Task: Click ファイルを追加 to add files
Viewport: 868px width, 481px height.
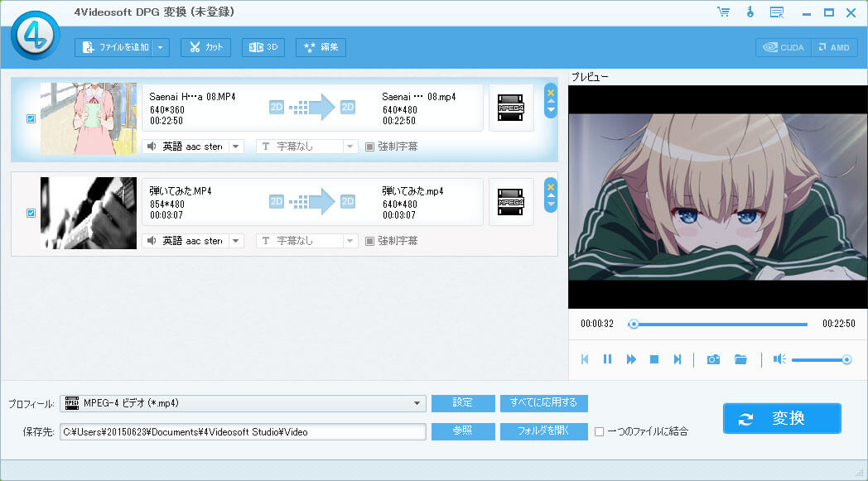Action: (114, 47)
